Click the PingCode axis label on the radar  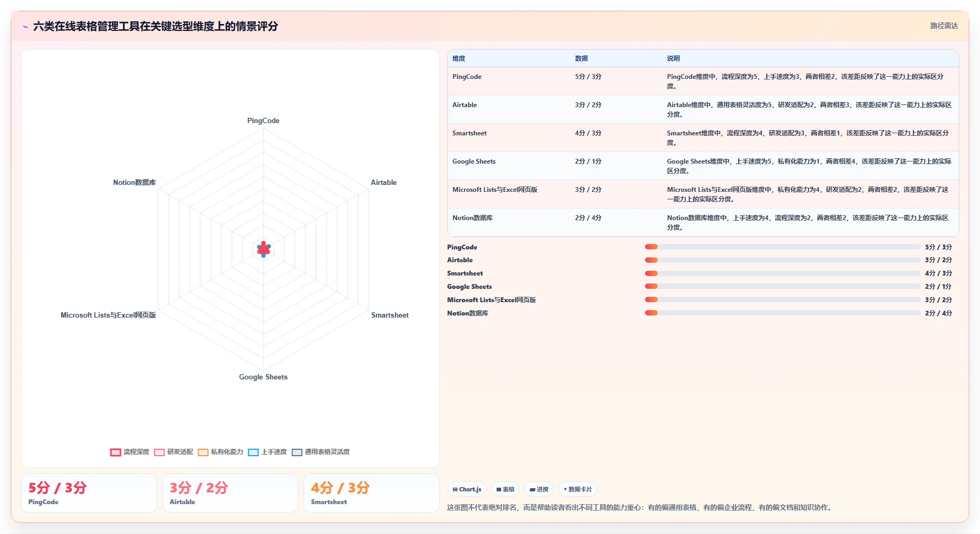tap(263, 121)
